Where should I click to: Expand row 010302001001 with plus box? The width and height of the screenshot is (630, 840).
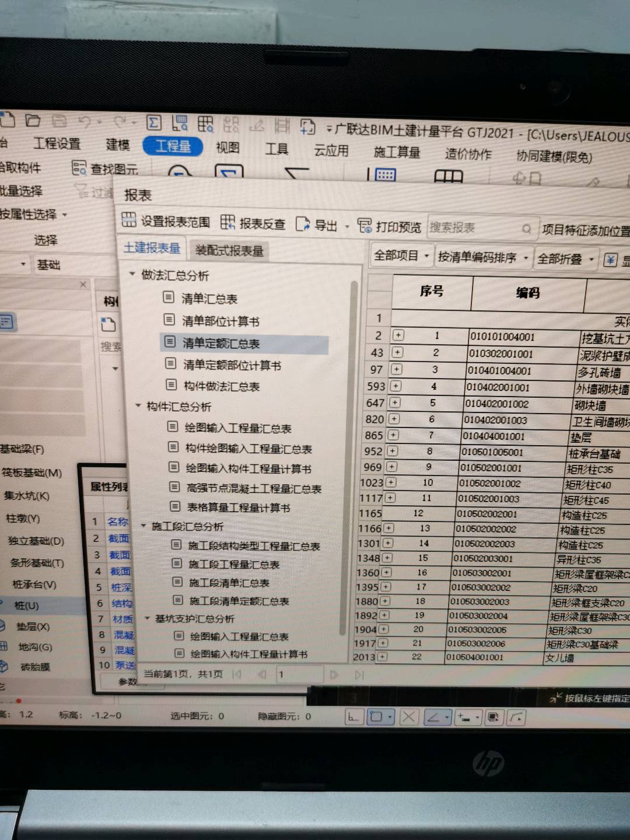[x=397, y=352]
